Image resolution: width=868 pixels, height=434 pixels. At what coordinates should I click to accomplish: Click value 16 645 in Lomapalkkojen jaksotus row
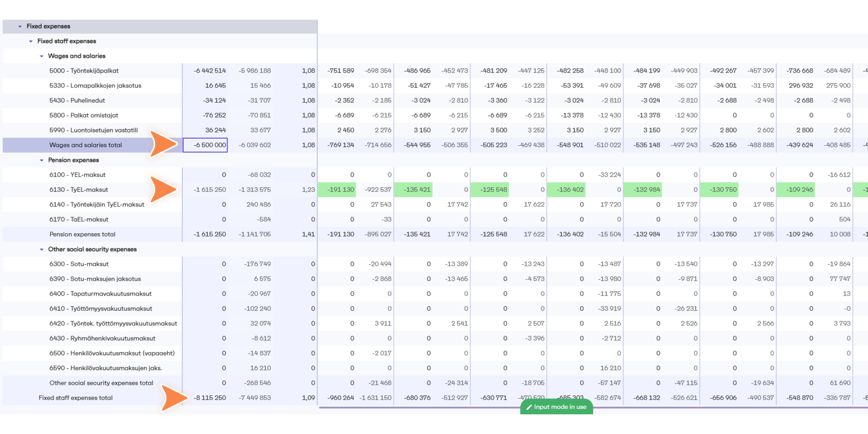(216, 86)
